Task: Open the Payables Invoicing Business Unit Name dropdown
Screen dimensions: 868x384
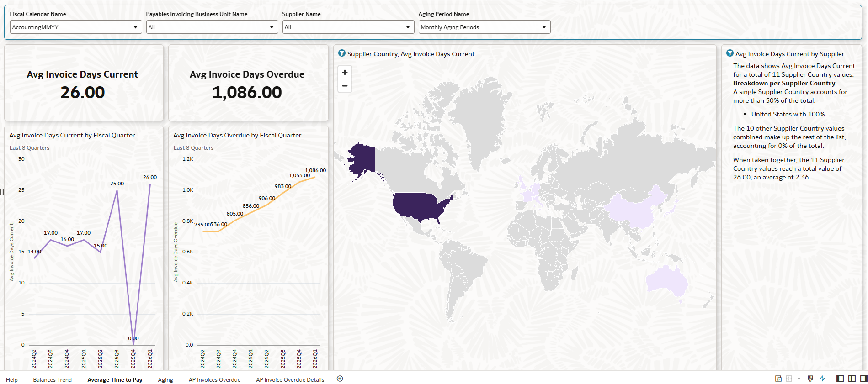Action: [x=212, y=27]
